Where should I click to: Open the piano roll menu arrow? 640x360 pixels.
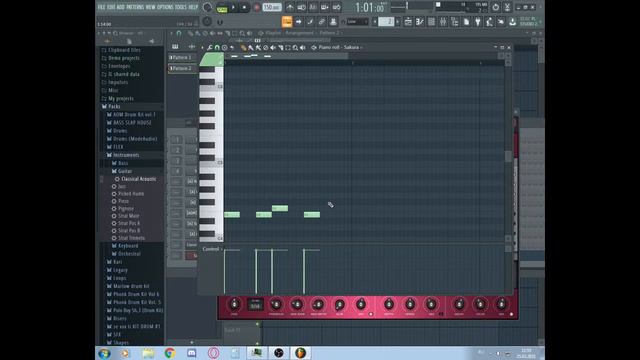[x=202, y=48]
